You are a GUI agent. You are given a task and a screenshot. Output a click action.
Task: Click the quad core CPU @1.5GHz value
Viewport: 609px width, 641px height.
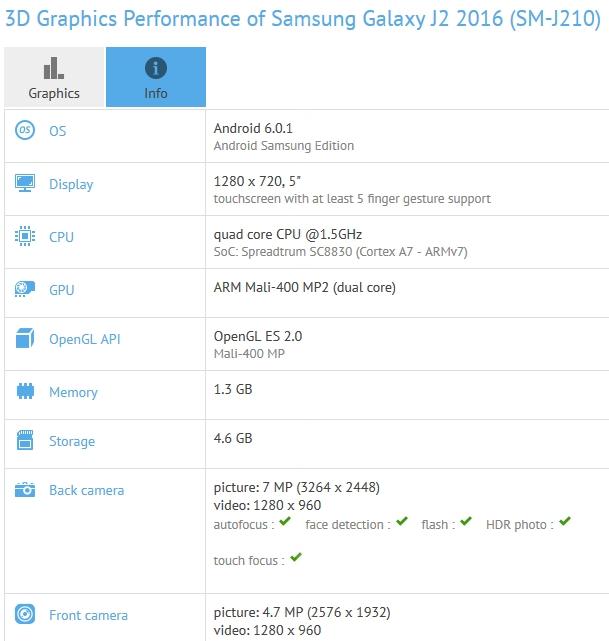(288, 234)
